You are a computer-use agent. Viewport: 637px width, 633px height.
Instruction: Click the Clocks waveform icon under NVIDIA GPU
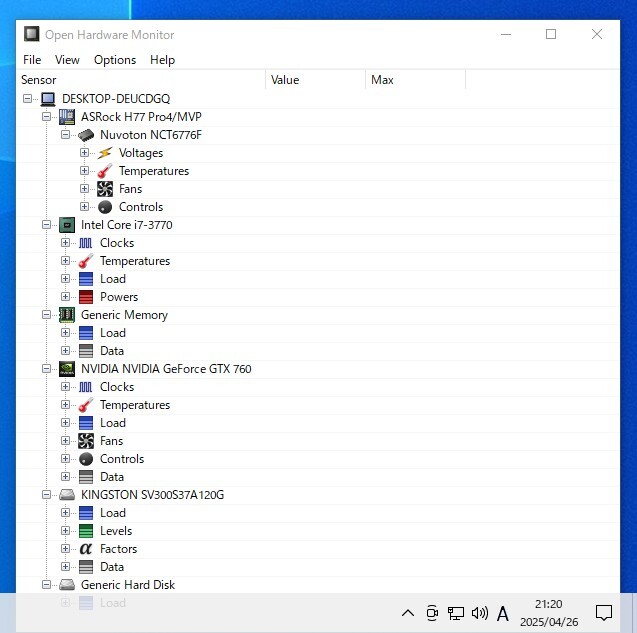[86, 387]
